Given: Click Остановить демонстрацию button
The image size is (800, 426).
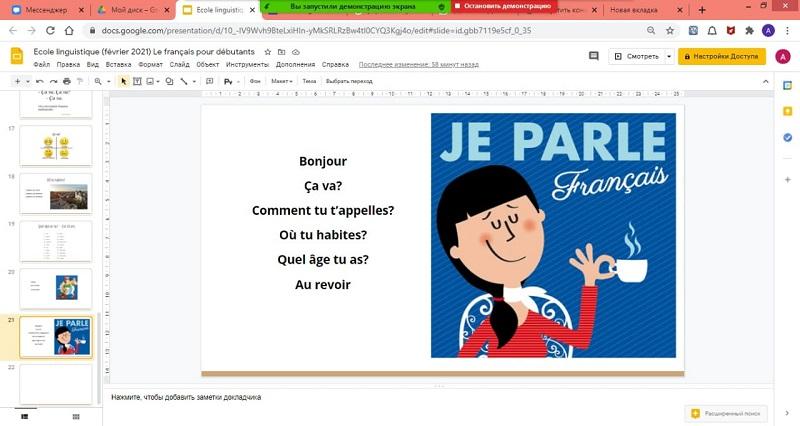Looking at the screenshot, I should (x=500, y=6).
